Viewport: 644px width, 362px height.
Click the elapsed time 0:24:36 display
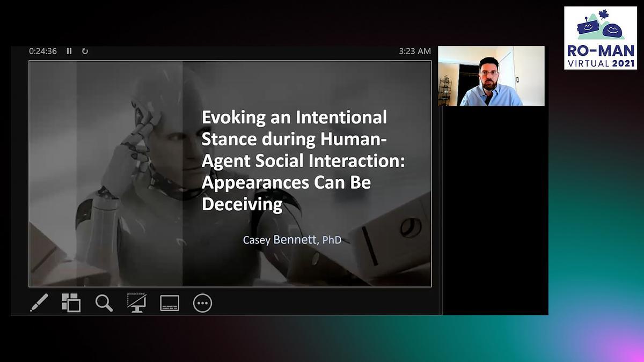coord(43,51)
